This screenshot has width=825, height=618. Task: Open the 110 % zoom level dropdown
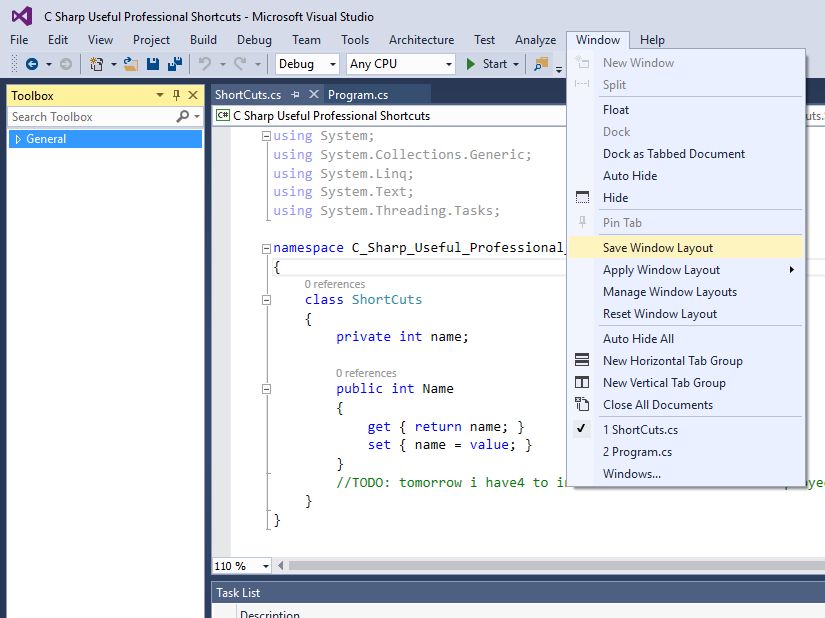pos(264,566)
